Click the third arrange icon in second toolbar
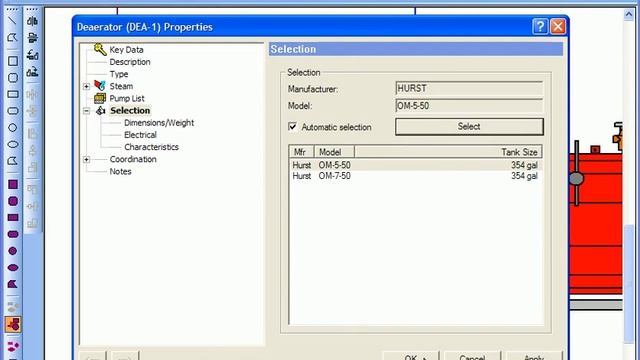The image size is (640, 360). click(x=32, y=55)
